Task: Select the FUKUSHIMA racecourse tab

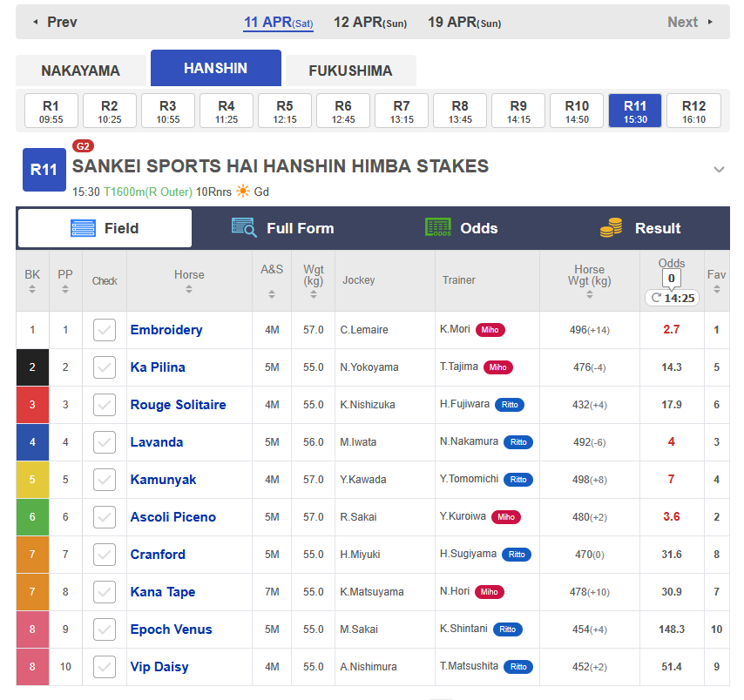Action: pyautogui.click(x=350, y=71)
